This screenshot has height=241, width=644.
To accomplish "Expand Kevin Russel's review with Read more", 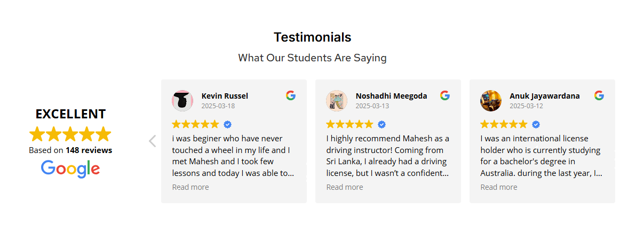I will click(x=190, y=187).
